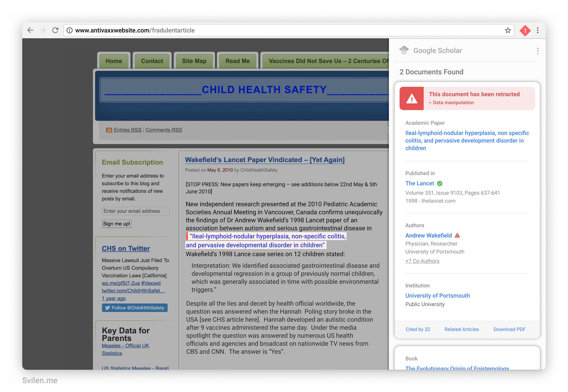Click the 'Data manipulation' reason text
The height and width of the screenshot is (392, 568).
click(x=453, y=102)
